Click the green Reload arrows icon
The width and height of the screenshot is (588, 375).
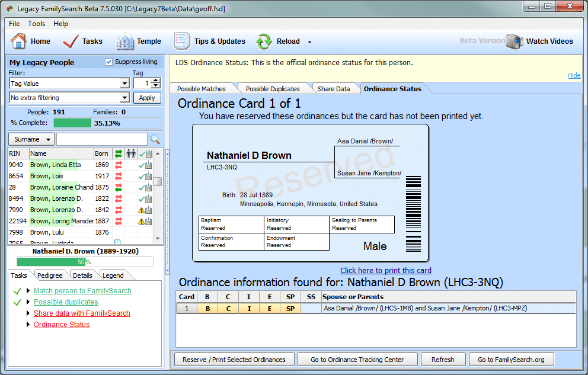tap(264, 41)
